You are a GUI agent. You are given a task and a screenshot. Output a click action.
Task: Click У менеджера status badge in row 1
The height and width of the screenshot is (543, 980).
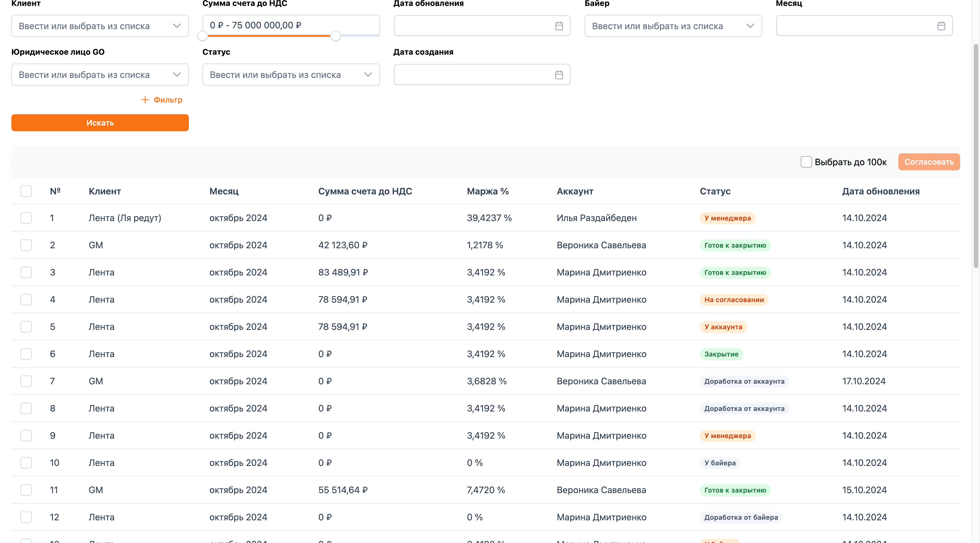coord(727,218)
